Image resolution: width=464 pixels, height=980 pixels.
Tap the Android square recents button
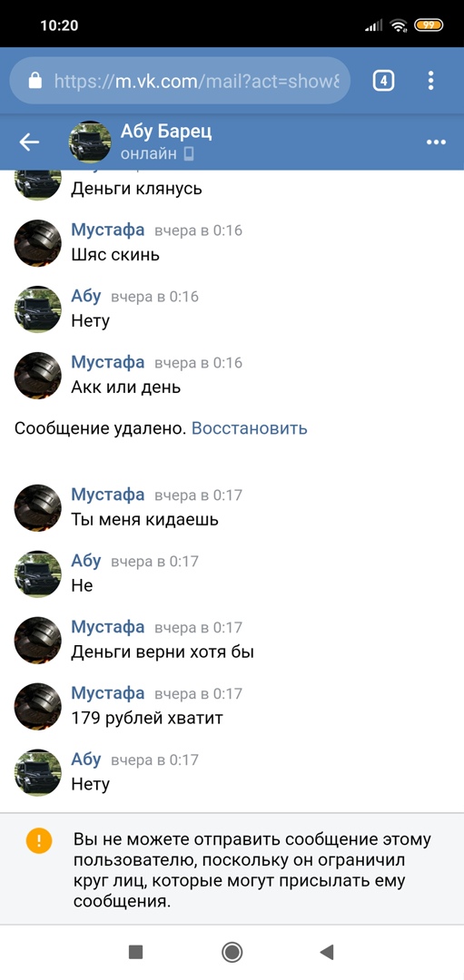coord(135,952)
